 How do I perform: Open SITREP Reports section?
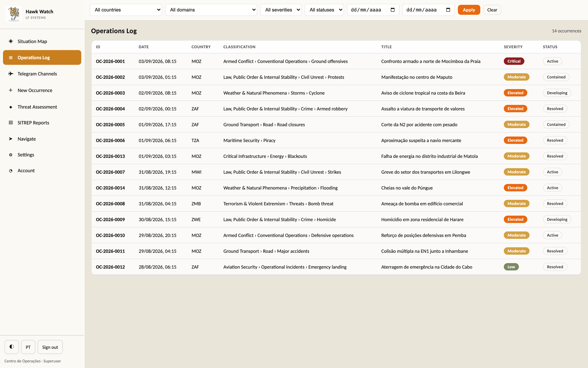coord(42,122)
